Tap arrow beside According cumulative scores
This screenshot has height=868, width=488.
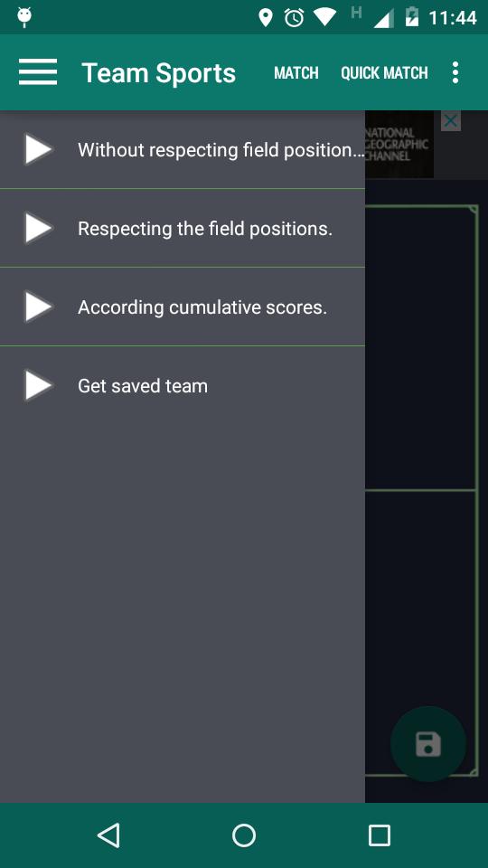click(x=38, y=307)
